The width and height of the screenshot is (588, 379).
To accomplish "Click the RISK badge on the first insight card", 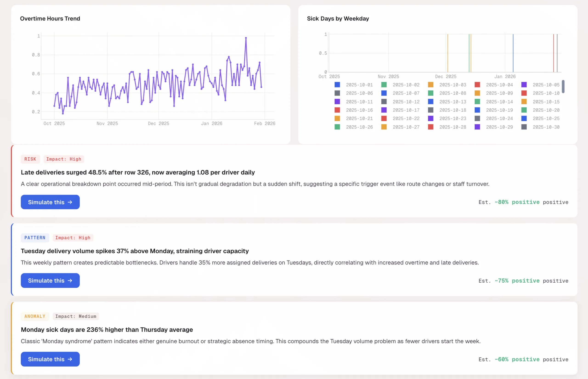I will [x=30, y=159].
